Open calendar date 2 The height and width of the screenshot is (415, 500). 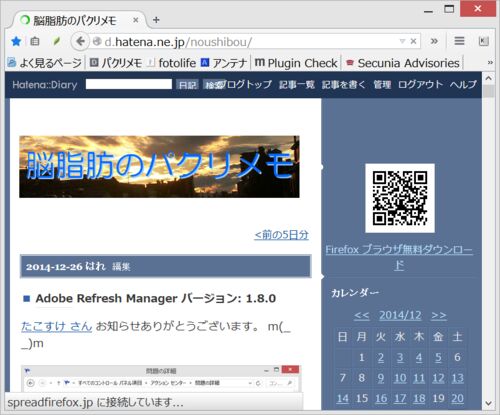coord(381,358)
